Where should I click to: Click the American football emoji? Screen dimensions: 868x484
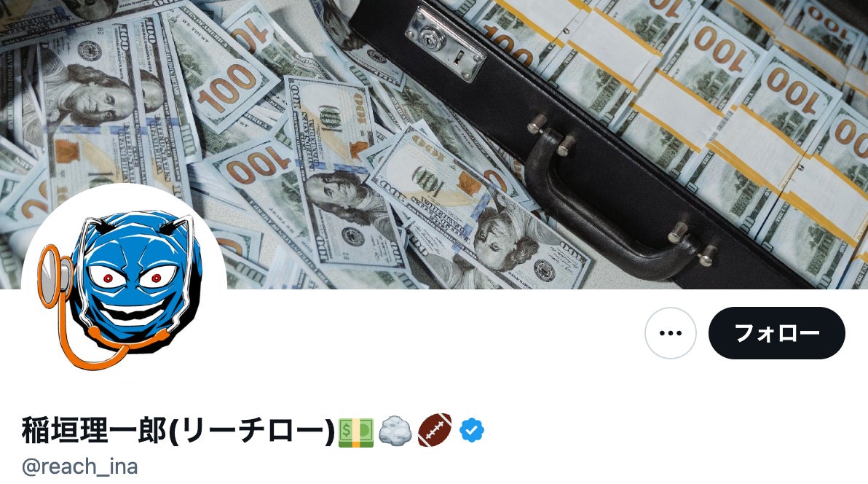[x=435, y=430]
